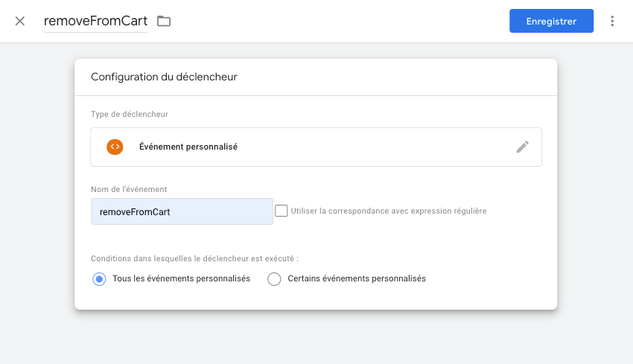Enable the regular expression matching checkbox
633x364 pixels.
coord(281,211)
